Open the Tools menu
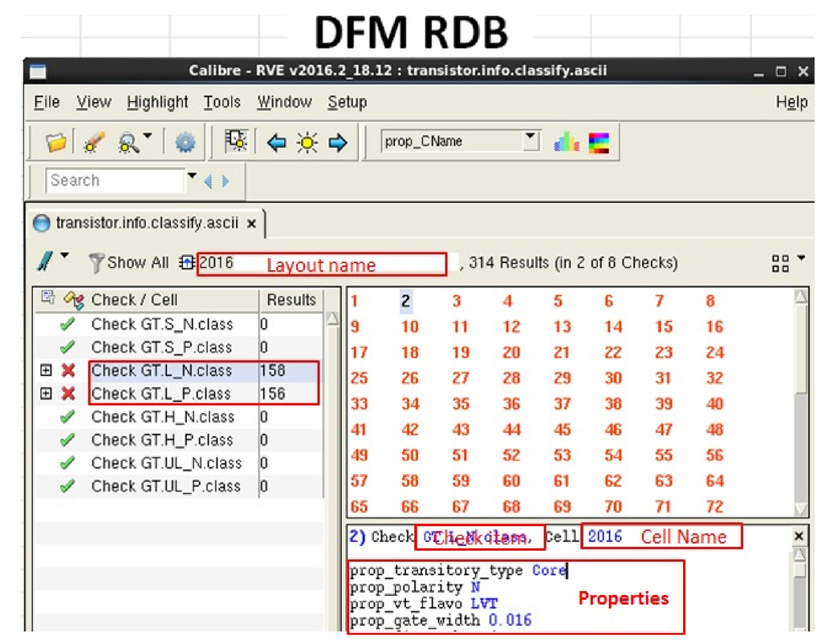829x644 pixels. coord(222,102)
